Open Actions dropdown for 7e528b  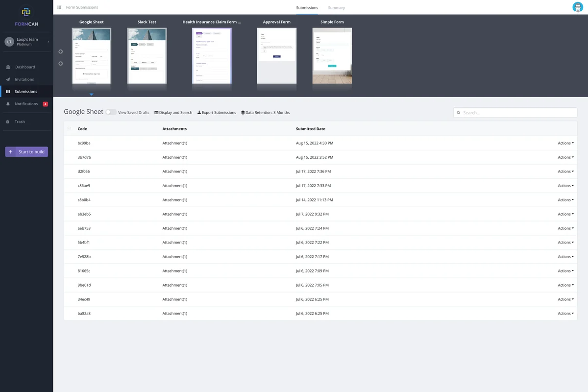point(566,257)
